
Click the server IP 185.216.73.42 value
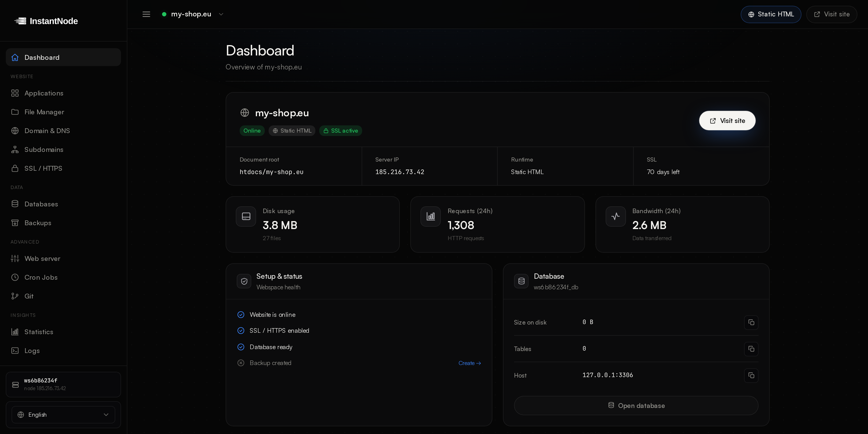coord(400,172)
